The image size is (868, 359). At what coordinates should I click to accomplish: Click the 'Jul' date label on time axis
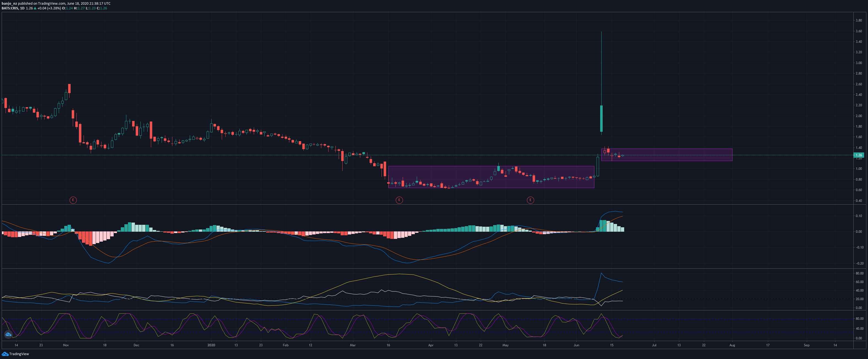[x=654, y=345]
